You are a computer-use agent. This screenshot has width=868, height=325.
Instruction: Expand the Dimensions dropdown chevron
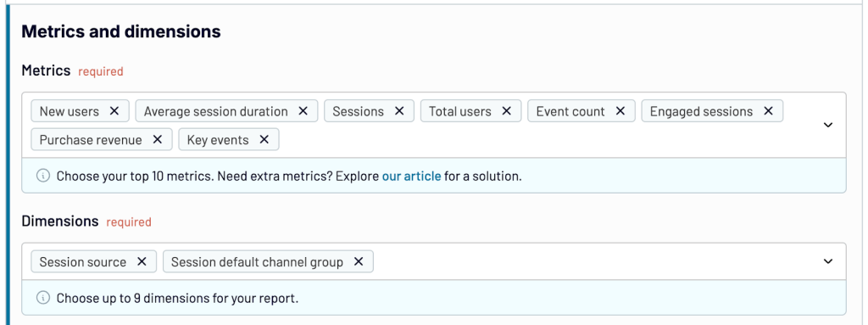(x=828, y=261)
